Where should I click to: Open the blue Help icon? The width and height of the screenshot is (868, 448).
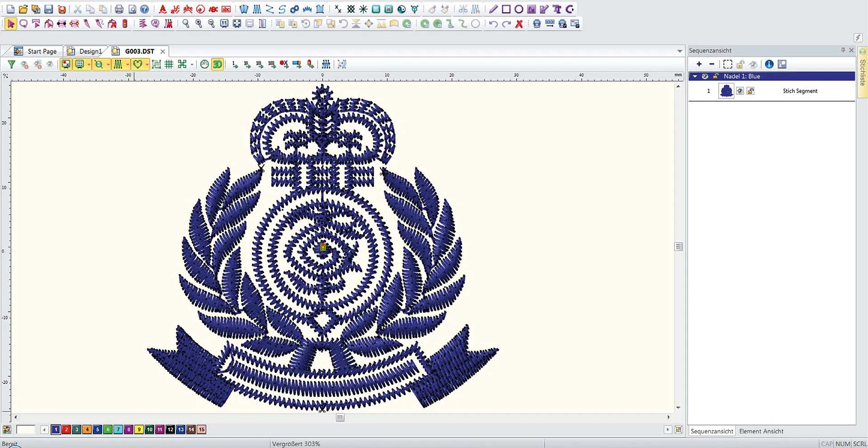coord(144,9)
